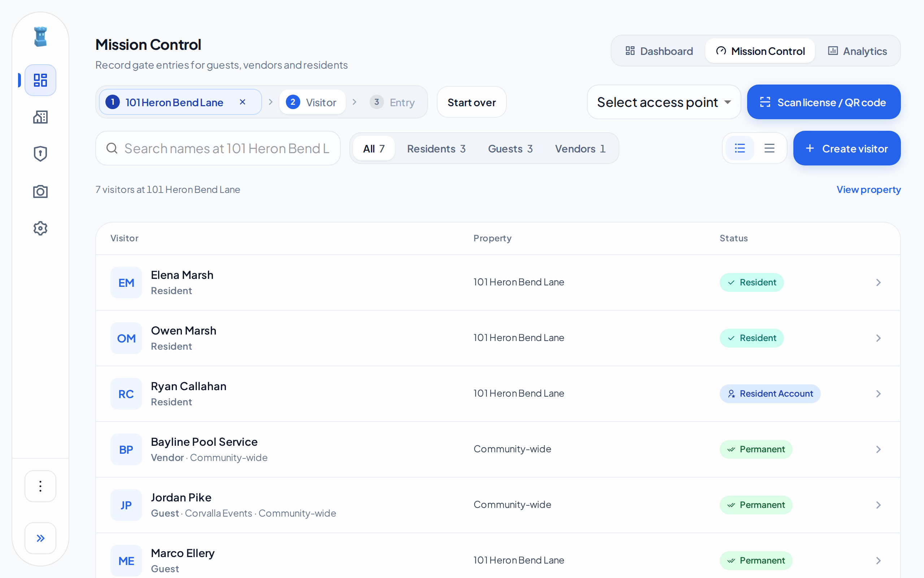Click Resident Account badge for Ryan Callahan
This screenshot has width=924, height=578.
click(770, 394)
